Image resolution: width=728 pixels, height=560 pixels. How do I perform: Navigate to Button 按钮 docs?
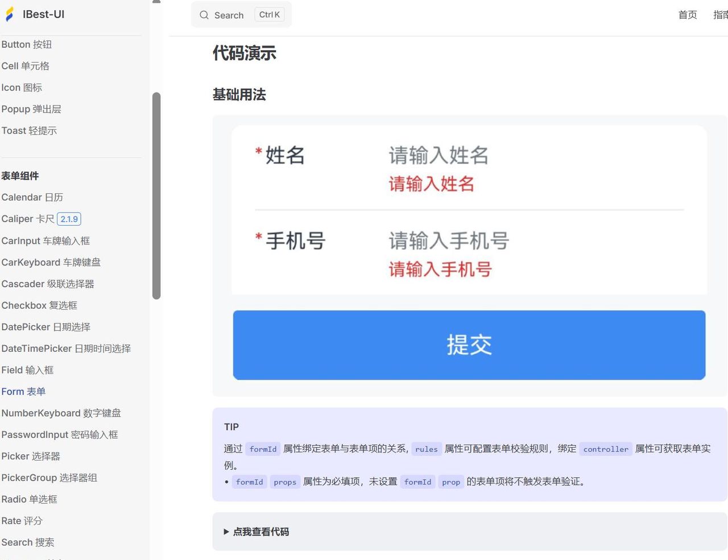(26, 44)
